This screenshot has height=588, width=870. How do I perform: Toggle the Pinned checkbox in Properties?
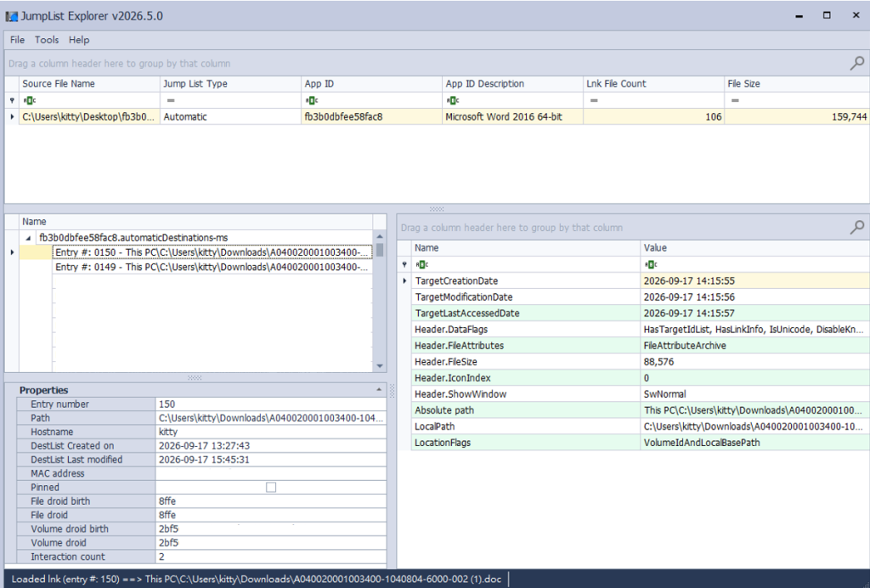click(271, 487)
